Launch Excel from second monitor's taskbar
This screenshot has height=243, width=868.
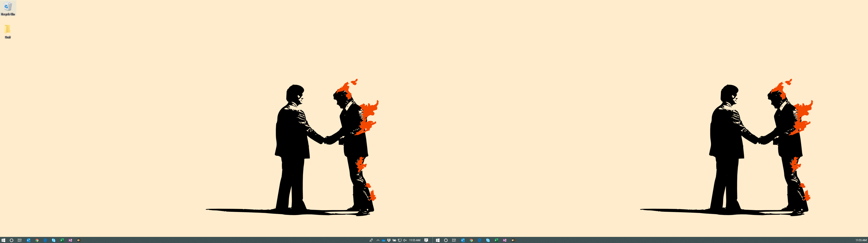[x=496, y=240]
